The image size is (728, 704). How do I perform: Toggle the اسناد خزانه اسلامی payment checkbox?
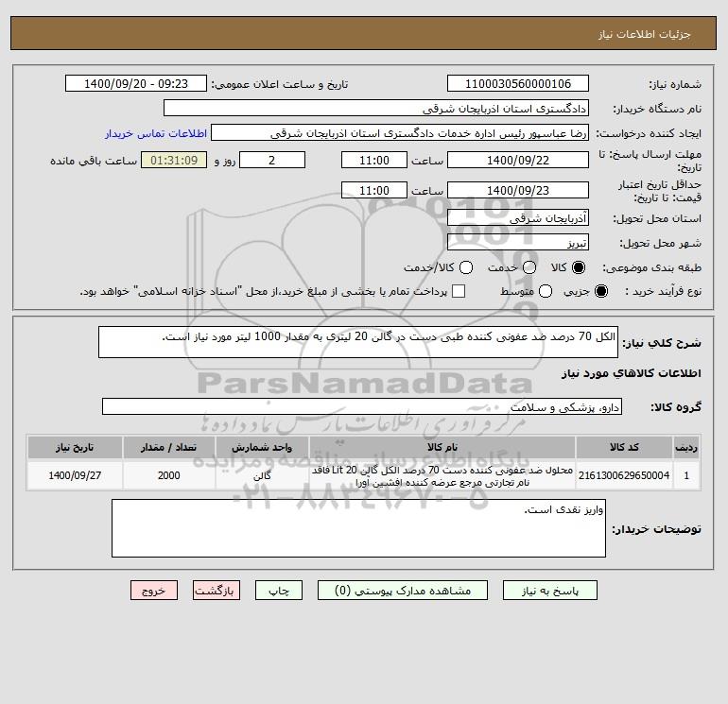pyautogui.click(x=459, y=291)
